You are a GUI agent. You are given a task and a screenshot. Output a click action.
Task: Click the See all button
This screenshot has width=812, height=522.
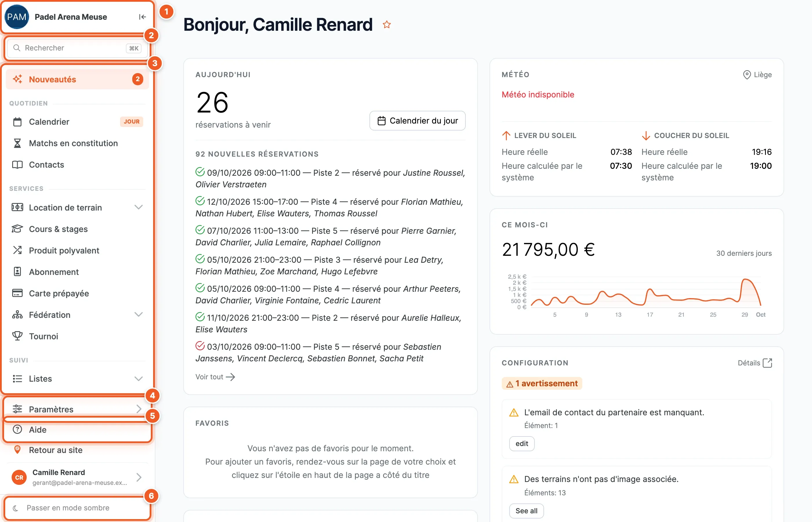[x=526, y=511]
